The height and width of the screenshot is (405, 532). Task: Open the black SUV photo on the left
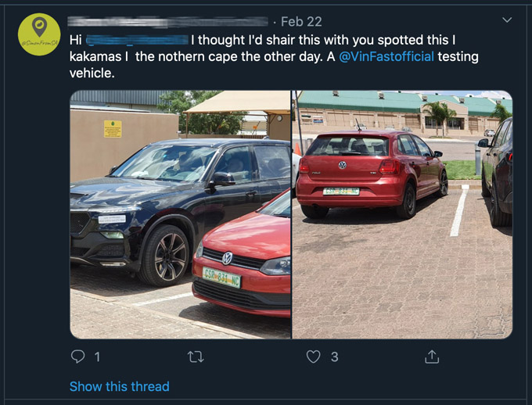(180, 214)
